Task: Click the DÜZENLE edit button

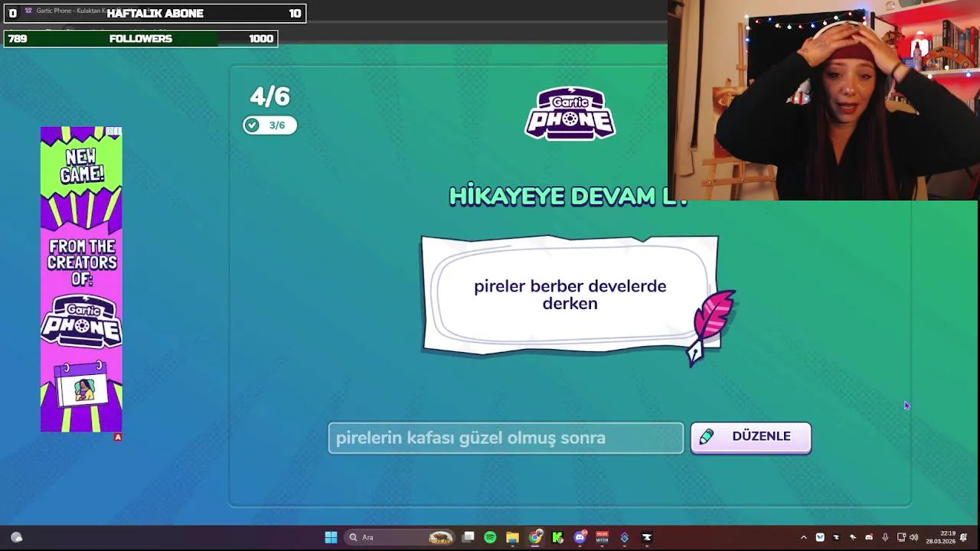Action: point(750,438)
